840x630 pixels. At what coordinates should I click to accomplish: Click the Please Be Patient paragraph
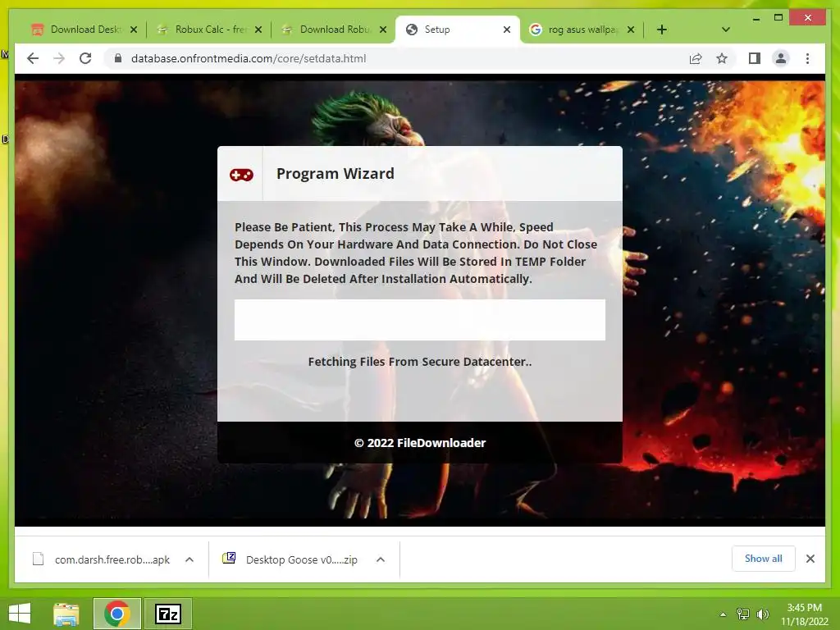(x=416, y=253)
